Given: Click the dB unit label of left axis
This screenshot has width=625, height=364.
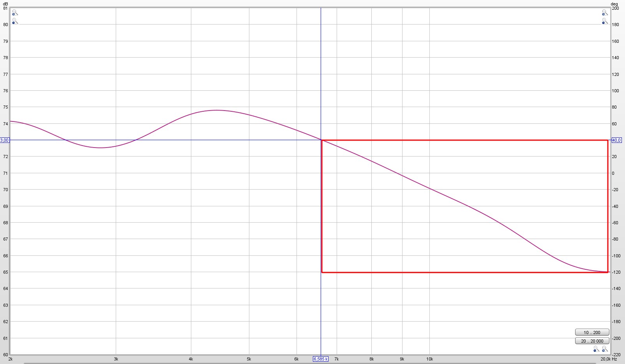Looking at the screenshot, I should (x=5, y=4).
